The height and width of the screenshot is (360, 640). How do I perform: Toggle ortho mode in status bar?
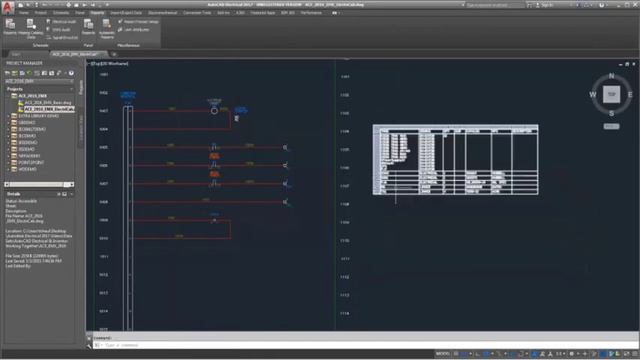pos(478,354)
